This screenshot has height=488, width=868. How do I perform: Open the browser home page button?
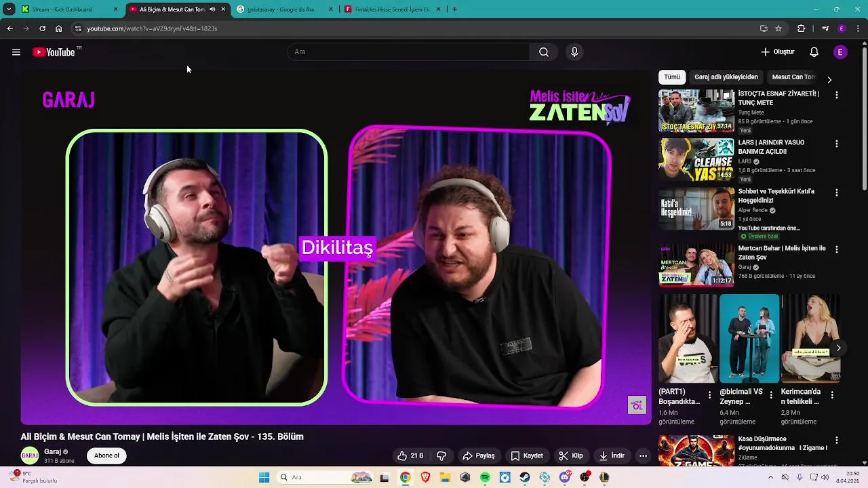click(58, 28)
